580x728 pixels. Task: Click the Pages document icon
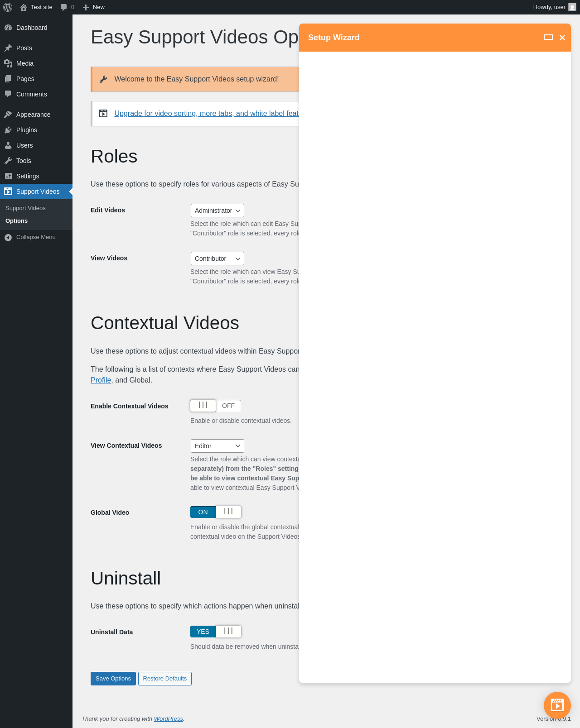(x=8, y=79)
